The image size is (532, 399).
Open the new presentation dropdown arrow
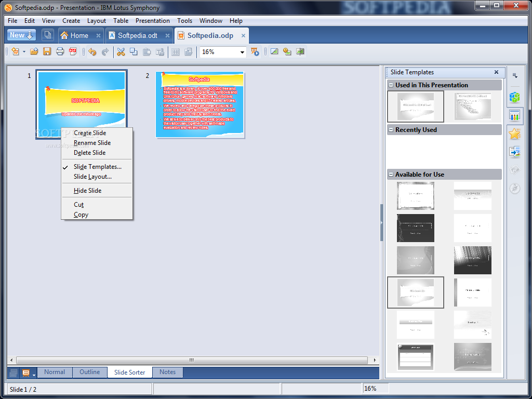click(24, 52)
